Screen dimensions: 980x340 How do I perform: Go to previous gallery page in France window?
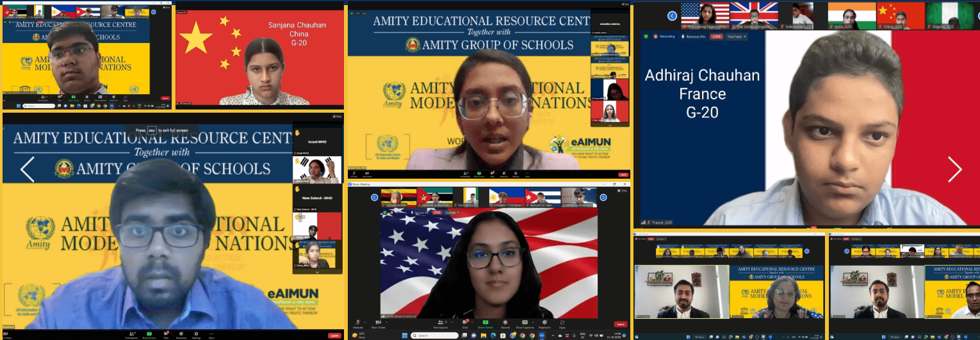672,16
